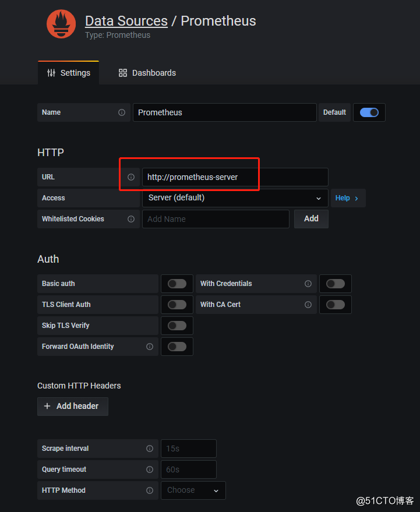Click the HTTP section heading

[x=51, y=153]
